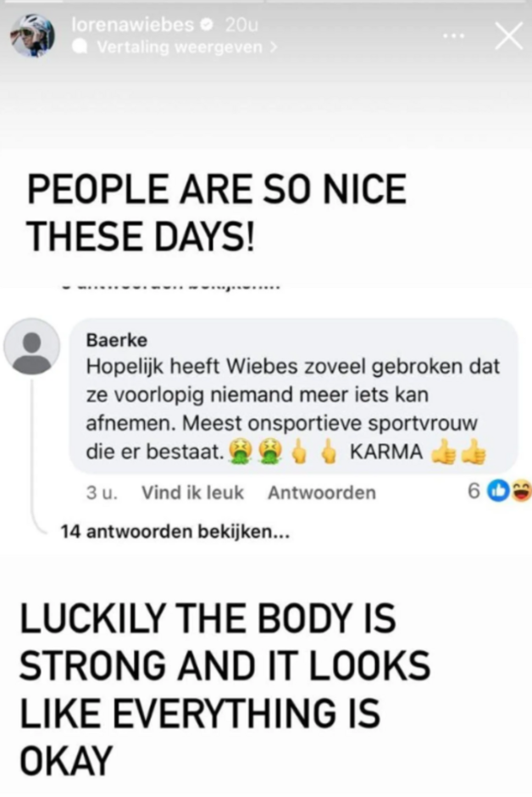Click Baerke's default avatar
The image size is (532, 797).
tap(32, 347)
